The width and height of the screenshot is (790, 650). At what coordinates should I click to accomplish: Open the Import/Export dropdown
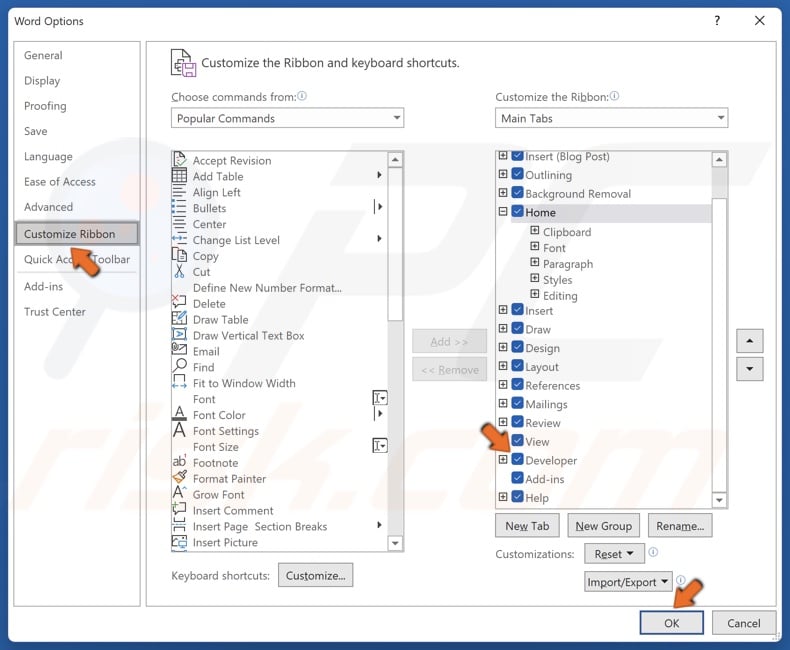[628, 582]
